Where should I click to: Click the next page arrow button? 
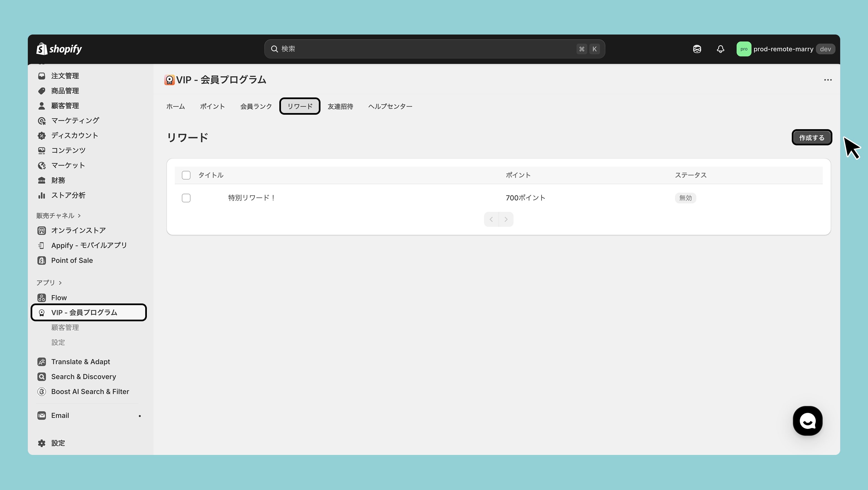pyautogui.click(x=506, y=219)
